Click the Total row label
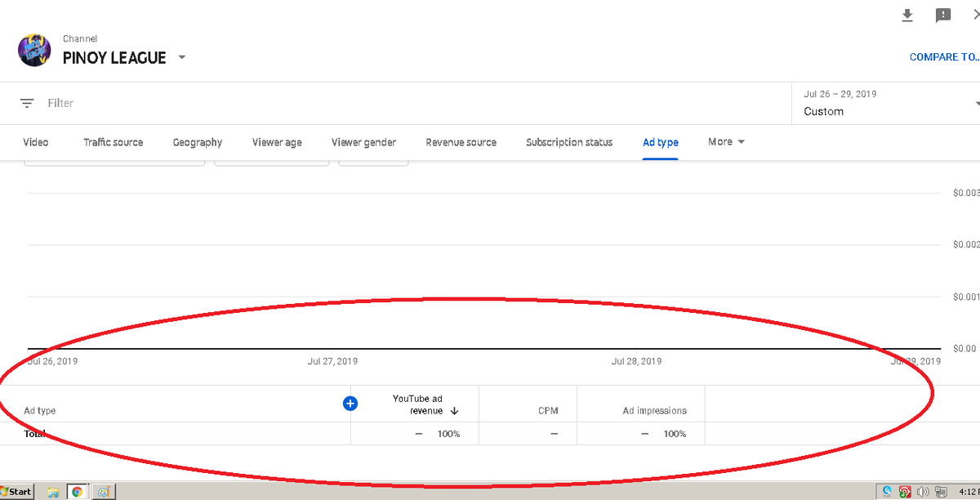This screenshot has width=980, height=500. [x=35, y=434]
